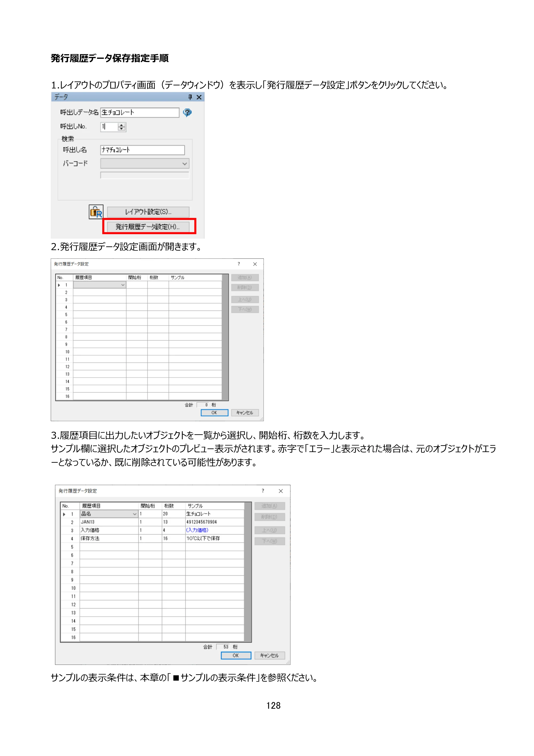Click the 履歴項目 column header in second dialog
The image size is (534, 756).
[109, 506]
